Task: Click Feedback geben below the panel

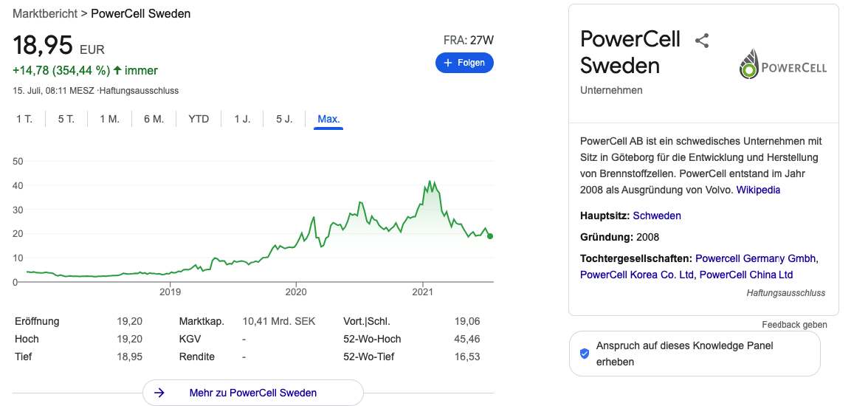Action: (x=794, y=325)
